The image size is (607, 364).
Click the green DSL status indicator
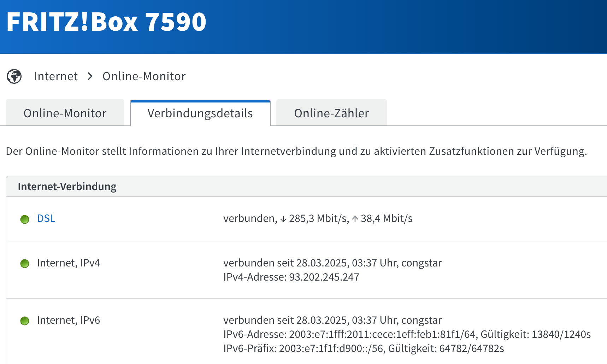point(25,219)
